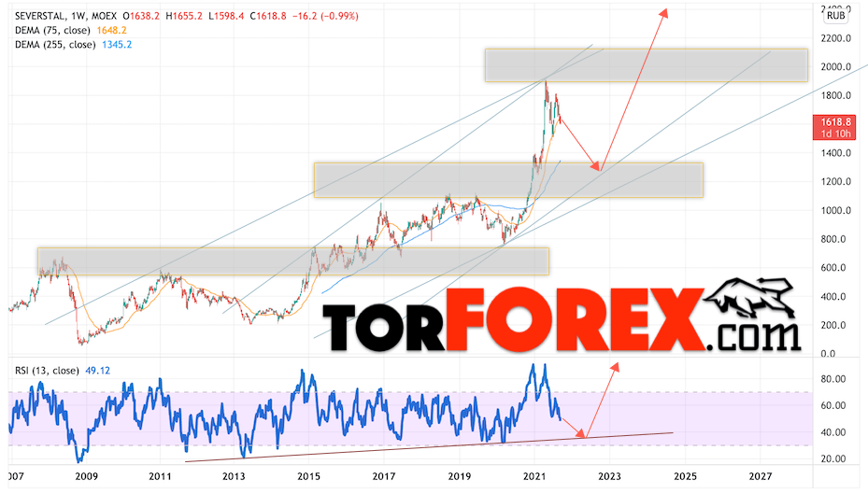Click the red current price label 1618.8
The image size is (868, 493).
[835, 121]
